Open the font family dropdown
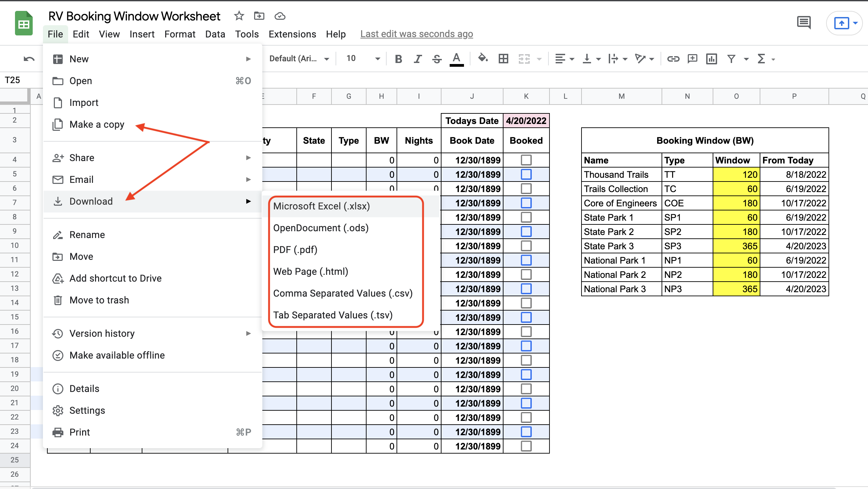Screen dimensions: 868x489 [x=299, y=59]
